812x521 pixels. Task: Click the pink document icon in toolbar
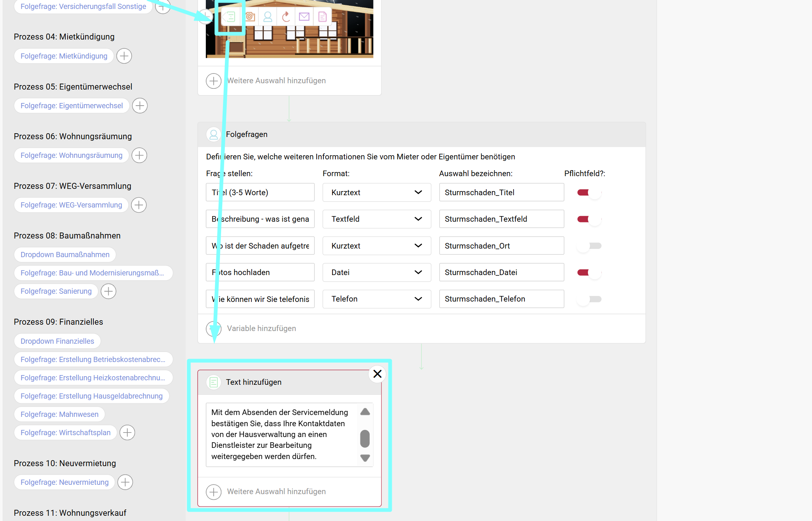click(x=322, y=17)
